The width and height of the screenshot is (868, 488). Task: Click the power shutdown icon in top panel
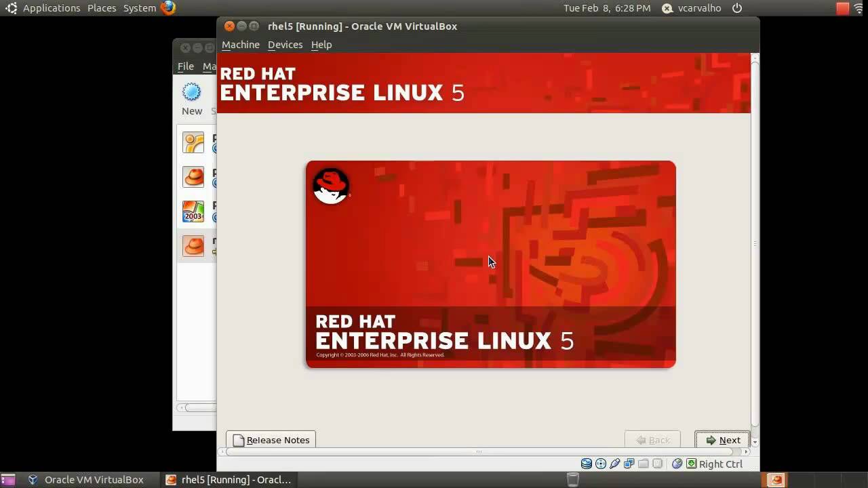pos(737,8)
